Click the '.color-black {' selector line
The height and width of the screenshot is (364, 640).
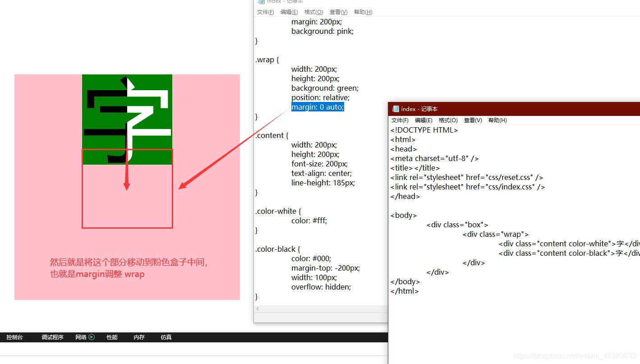click(277, 249)
